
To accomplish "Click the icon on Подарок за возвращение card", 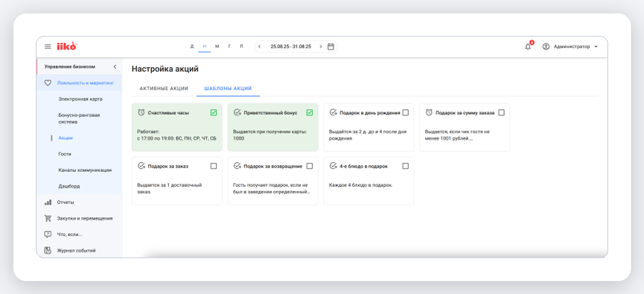I will [x=237, y=166].
